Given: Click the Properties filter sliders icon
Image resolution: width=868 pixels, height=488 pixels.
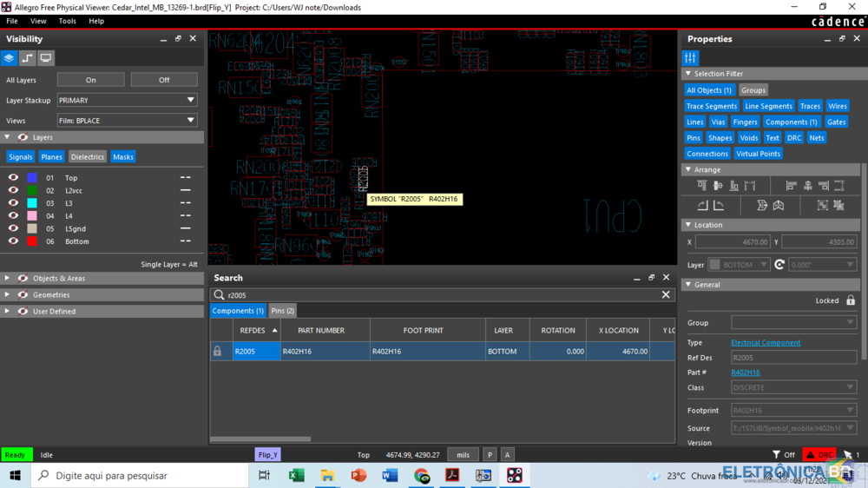Looking at the screenshot, I should tap(690, 58).
